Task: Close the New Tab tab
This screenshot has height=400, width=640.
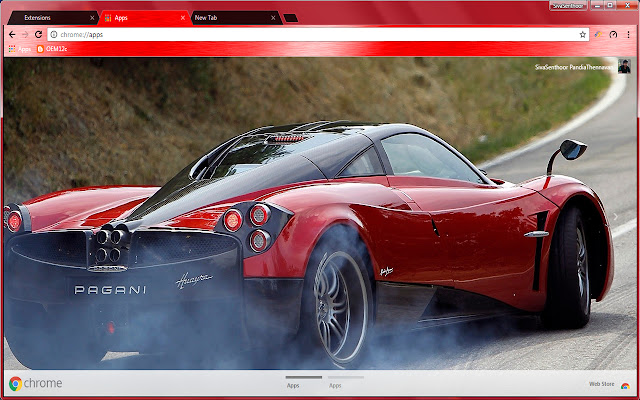Action: (273, 18)
